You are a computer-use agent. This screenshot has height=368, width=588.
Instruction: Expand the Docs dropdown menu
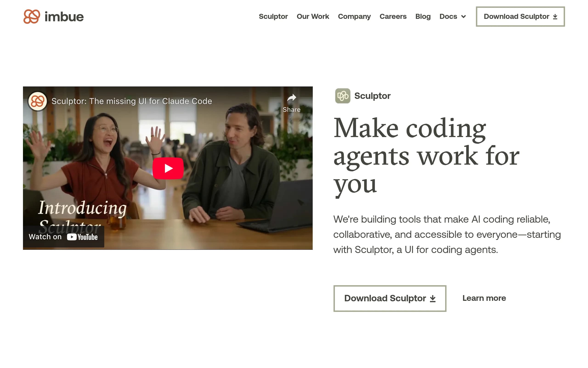(452, 17)
